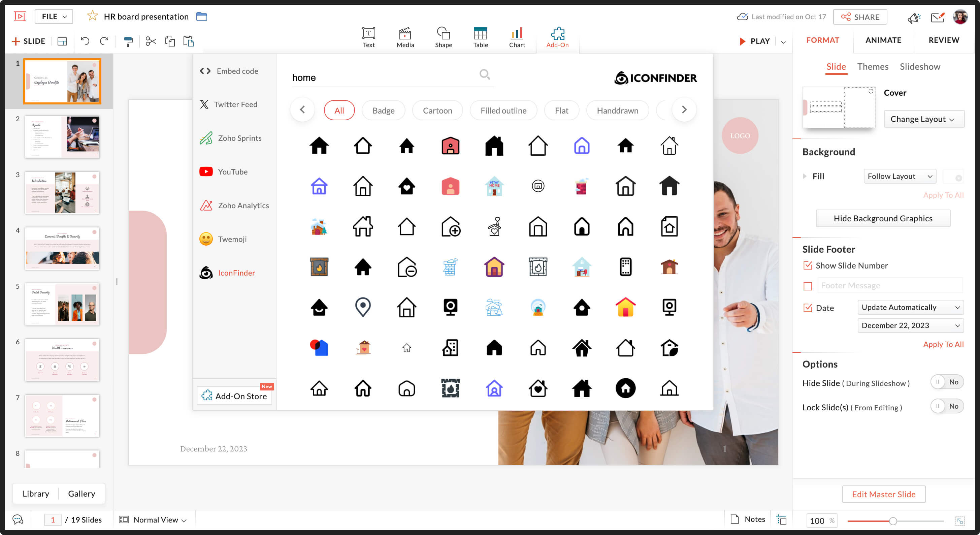
Task: Uncheck Show Slide Number checkbox
Action: 807,265
